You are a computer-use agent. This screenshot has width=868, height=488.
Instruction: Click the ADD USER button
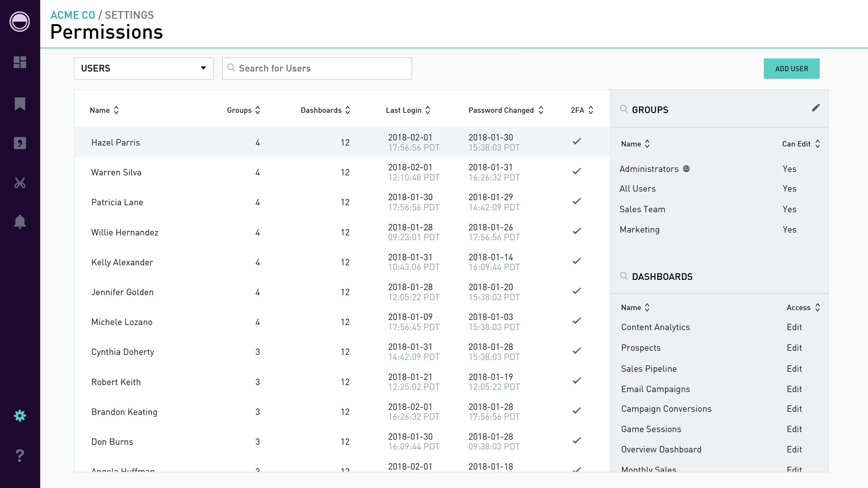(x=791, y=69)
